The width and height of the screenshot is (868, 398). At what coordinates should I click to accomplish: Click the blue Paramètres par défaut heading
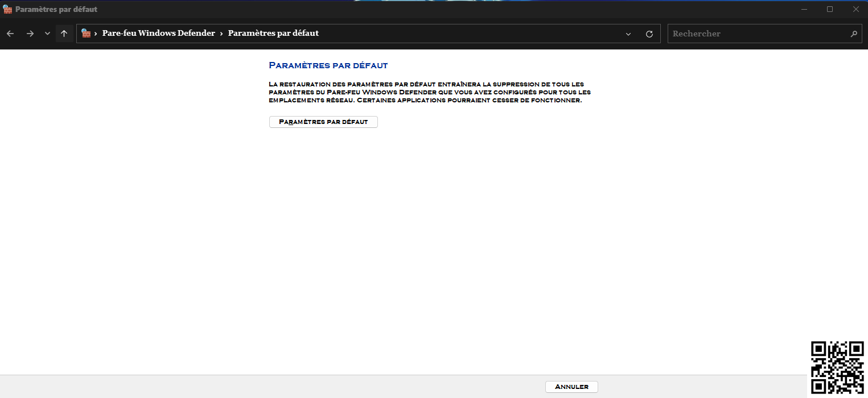pyautogui.click(x=328, y=65)
